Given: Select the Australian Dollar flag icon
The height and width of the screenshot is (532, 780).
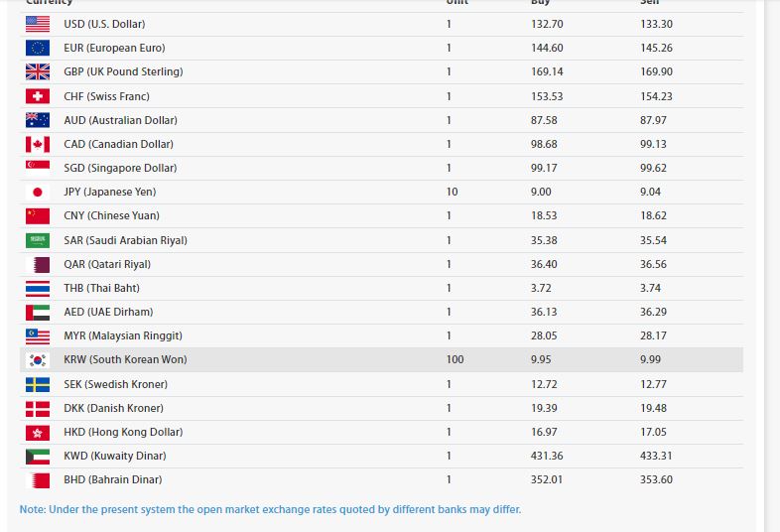Looking at the screenshot, I should tap(38, 120).
